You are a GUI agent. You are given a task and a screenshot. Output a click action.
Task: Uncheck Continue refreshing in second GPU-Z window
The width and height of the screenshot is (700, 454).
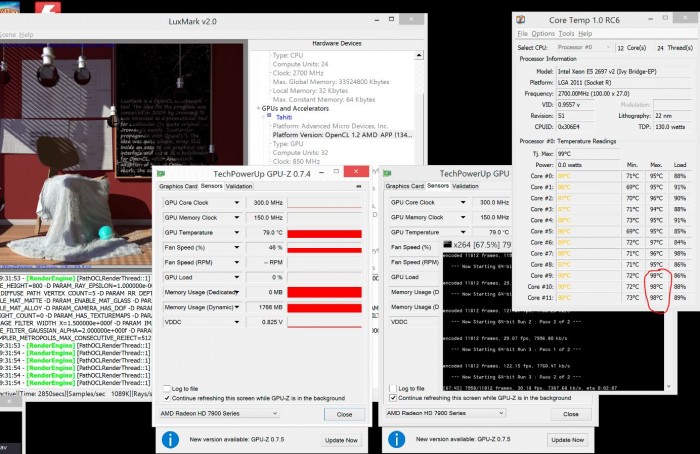click(x=393, y=397)
